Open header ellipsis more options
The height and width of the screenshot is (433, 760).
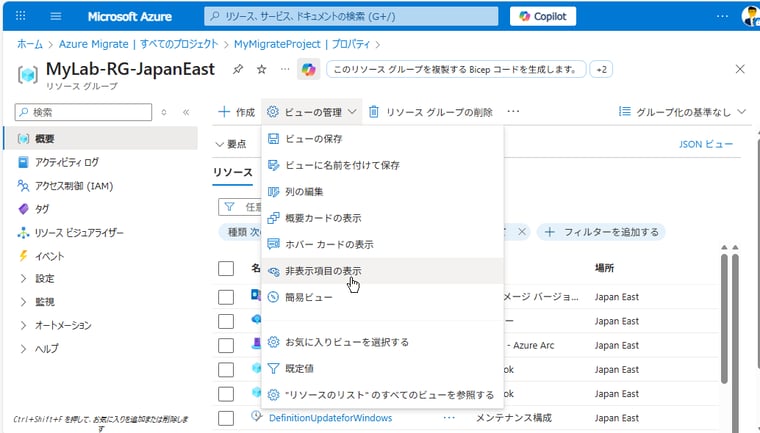click(x=722, y=16)
